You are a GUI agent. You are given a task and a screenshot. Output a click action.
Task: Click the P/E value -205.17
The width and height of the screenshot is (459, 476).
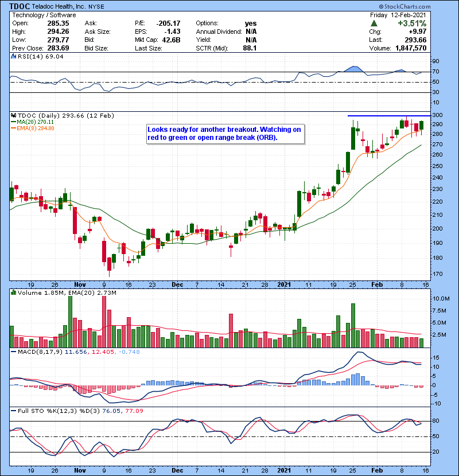click(168, 24)
